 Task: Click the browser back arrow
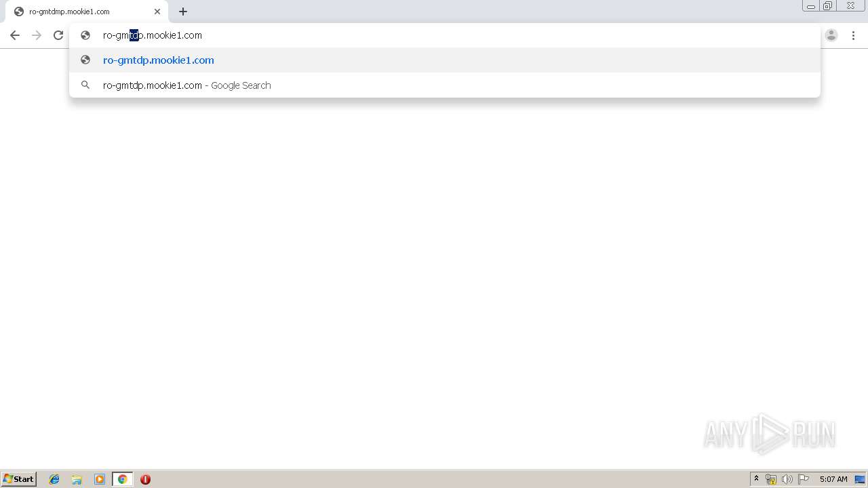coord(15,35)
